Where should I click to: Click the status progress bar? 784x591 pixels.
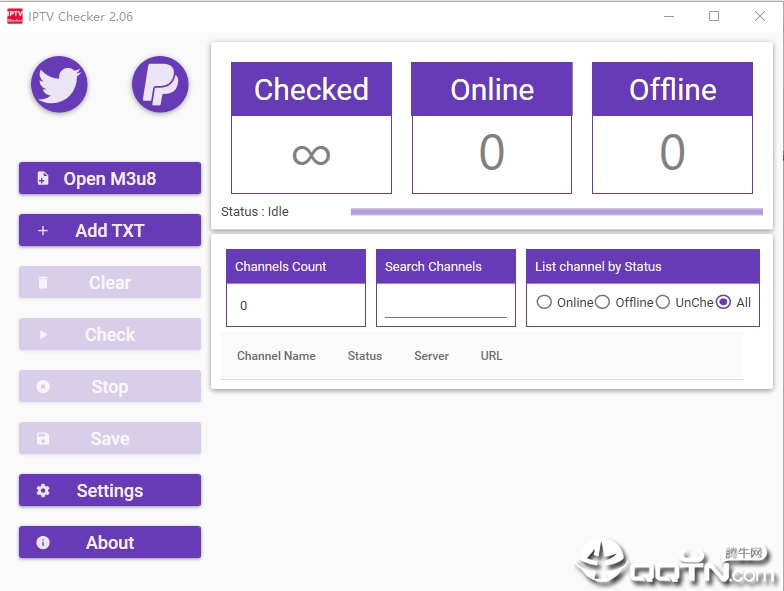[x=557, y=212]
